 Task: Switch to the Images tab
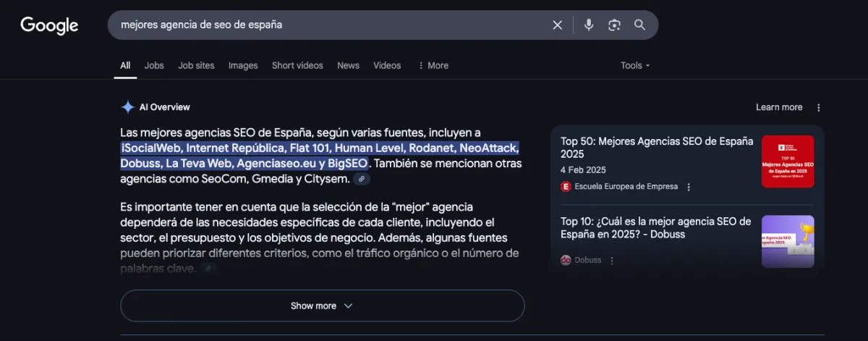(x=243, y=65)
